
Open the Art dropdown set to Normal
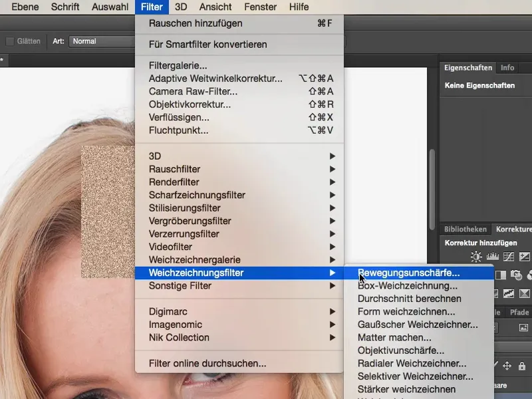tap(102, 41)
